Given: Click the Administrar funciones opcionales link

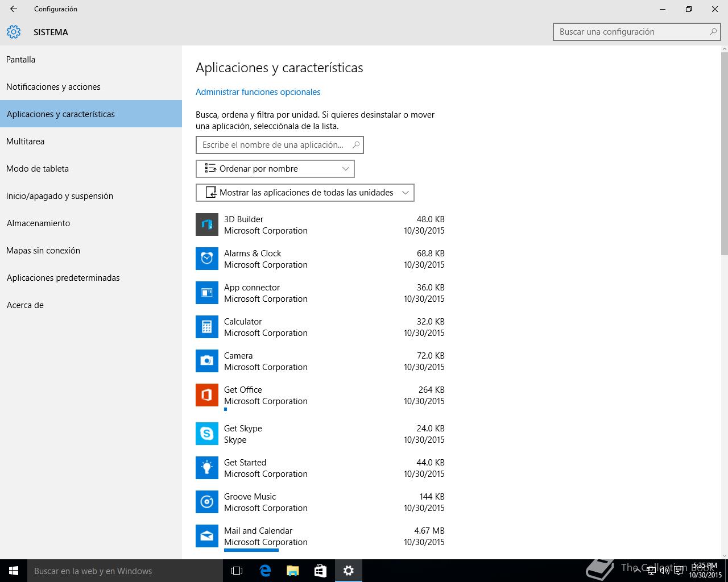Looking at the screenshot, I should [x=258, y=92].
